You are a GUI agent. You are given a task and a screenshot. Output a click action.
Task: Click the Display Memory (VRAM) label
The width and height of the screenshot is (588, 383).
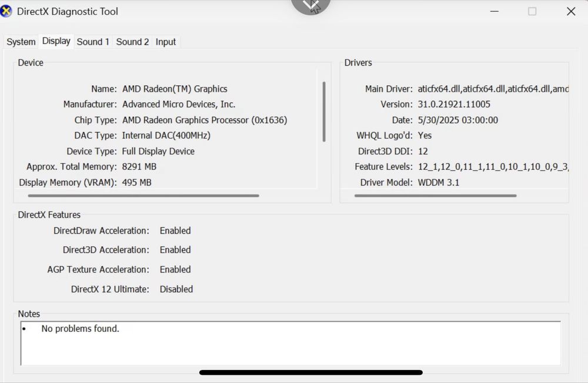tap(68, 183)
